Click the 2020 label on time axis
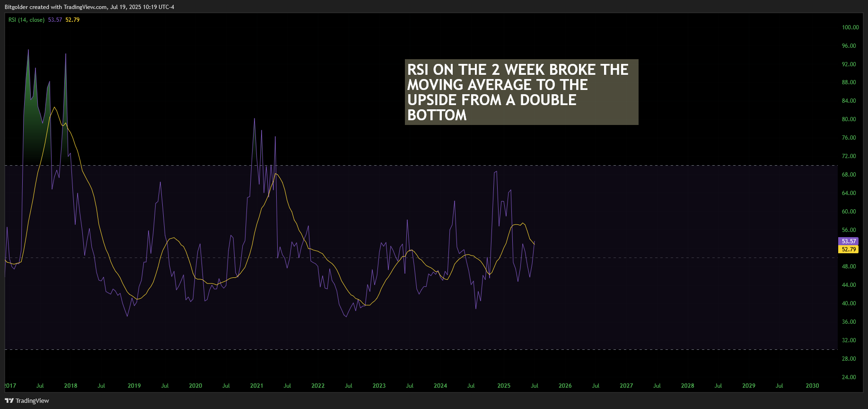 (195, 386)
